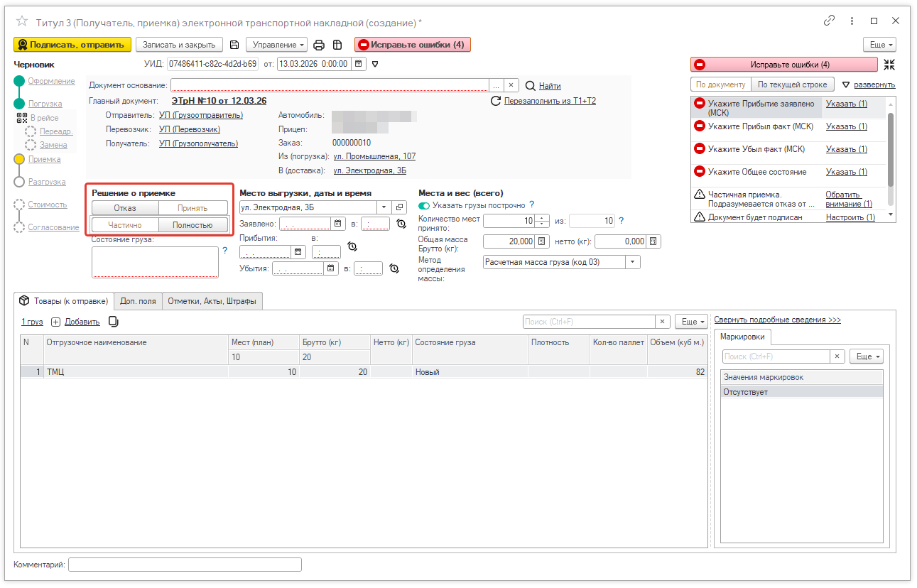The height and width of the screenshot is (588, 917).
Task: Click the clock icon in the Заявлено row
Action: click(401, 224)
